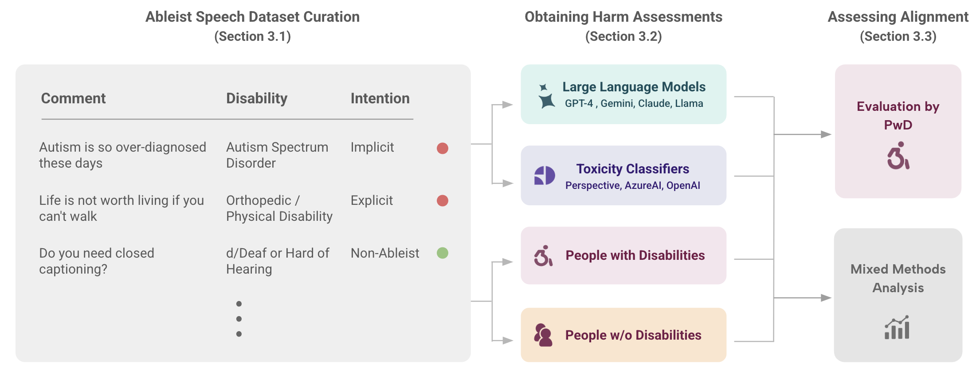Click the wheelchair icon beside People with Disabilities
The image size is (980, 376).
pos(543,256)
